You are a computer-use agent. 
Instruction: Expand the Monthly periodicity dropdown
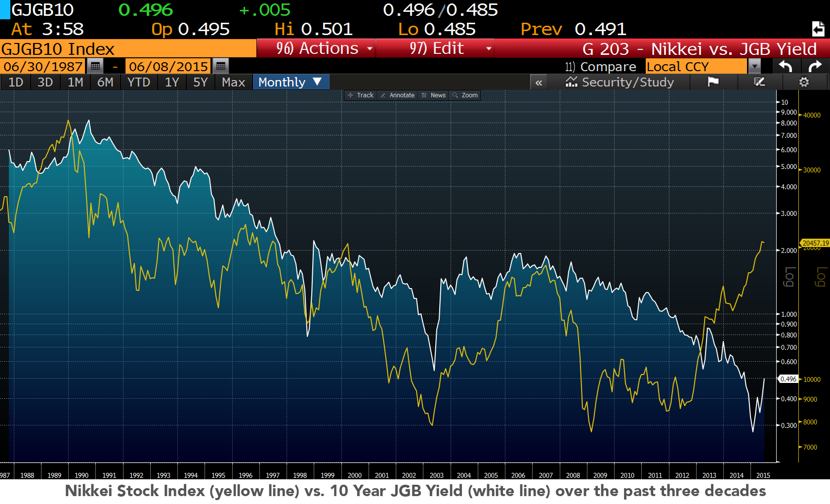pos(291,82)
